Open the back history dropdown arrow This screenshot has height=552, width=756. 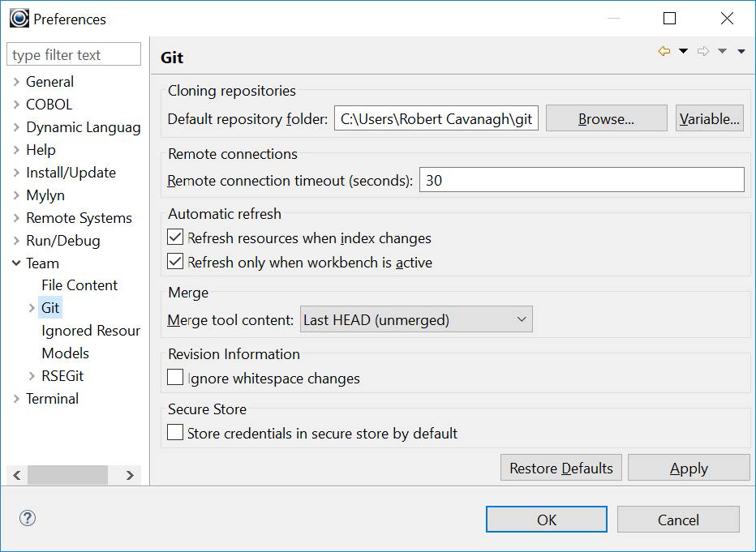(683, 52)
